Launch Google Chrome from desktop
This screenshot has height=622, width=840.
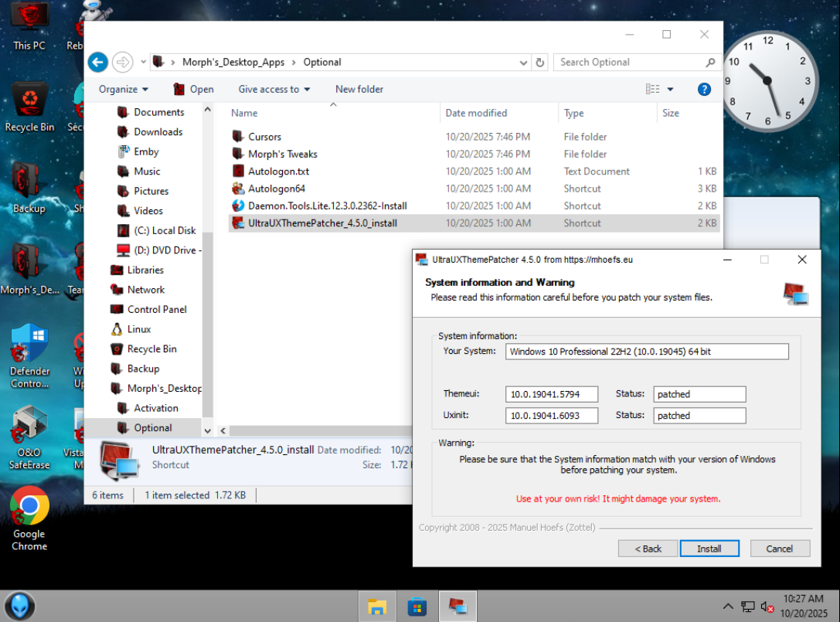pyautogui.click(x=29, y=518)
